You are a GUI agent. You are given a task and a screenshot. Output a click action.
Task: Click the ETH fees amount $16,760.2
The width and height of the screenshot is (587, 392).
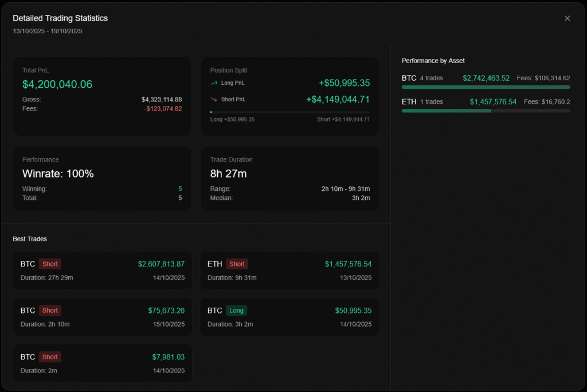tap(547, 102)
